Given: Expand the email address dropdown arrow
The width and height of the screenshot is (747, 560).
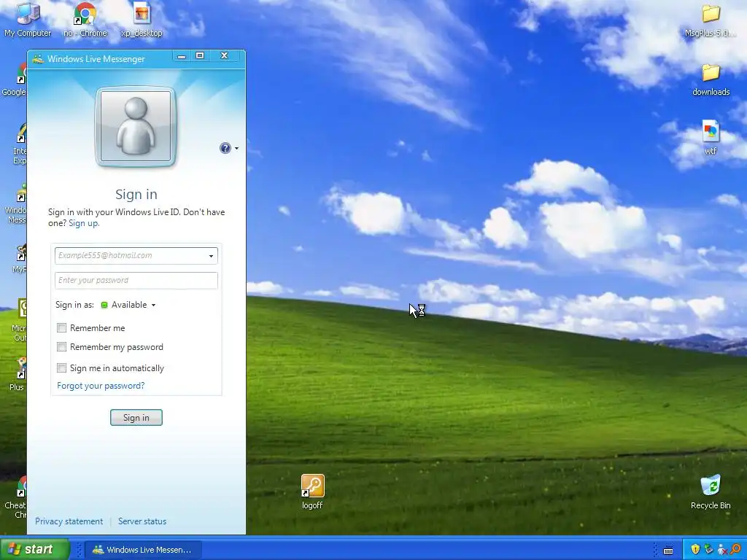Looking at the screenshot, I should [x=211, y=256].
